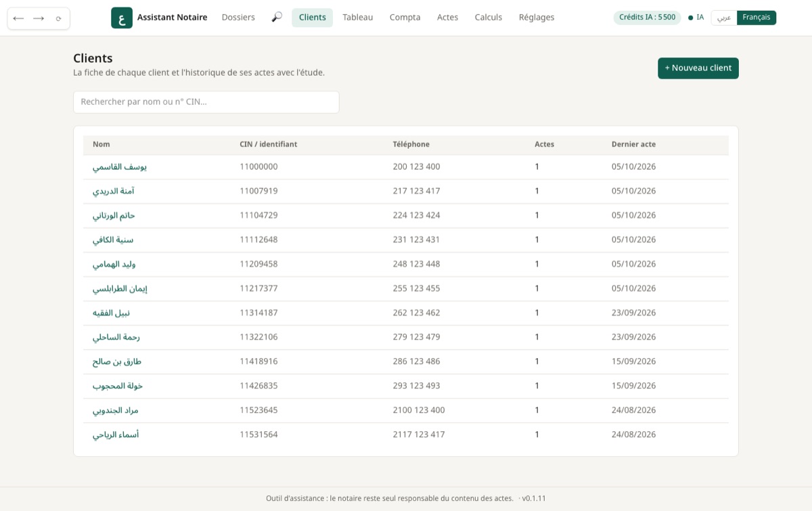This screenshot has width=812, height=511.
Task: Select CIN value 11209458
Action: 258,264
